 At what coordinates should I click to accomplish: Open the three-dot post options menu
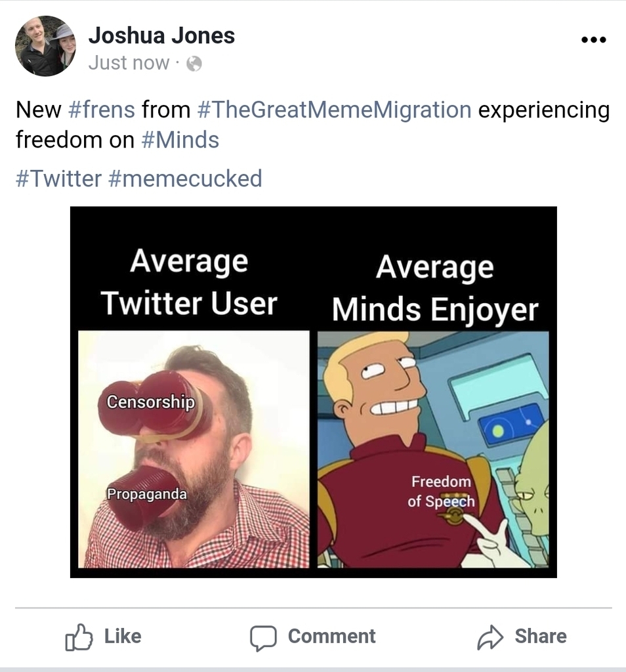point(593,40)
